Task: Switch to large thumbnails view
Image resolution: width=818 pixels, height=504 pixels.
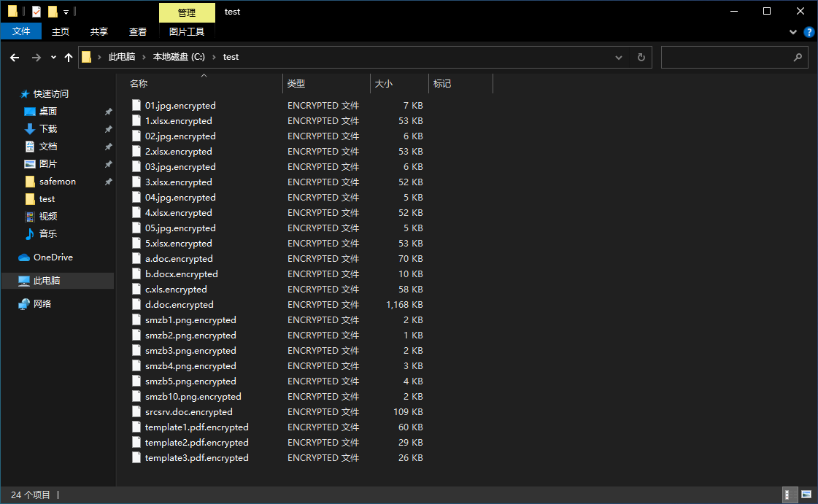Action: coord(806,495)
